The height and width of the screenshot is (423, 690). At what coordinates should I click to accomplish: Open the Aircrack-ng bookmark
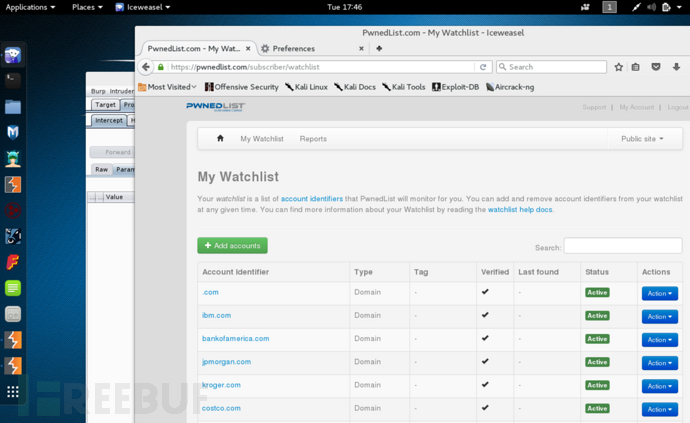(510, 87)
